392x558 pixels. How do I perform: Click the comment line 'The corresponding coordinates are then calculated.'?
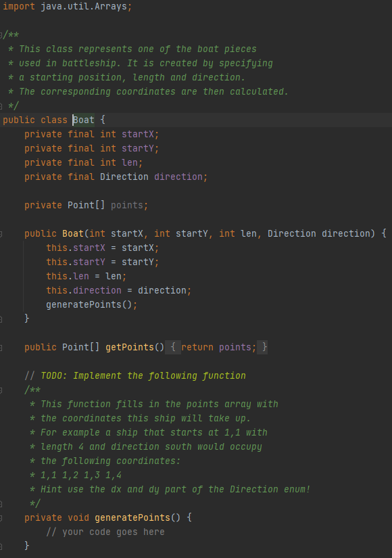153,92
